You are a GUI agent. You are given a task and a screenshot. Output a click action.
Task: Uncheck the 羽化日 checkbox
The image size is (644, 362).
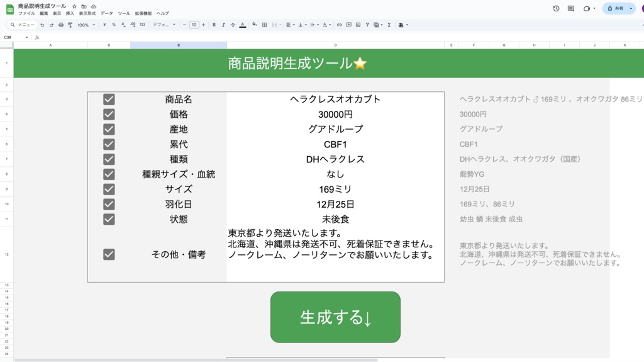point(109,204)
